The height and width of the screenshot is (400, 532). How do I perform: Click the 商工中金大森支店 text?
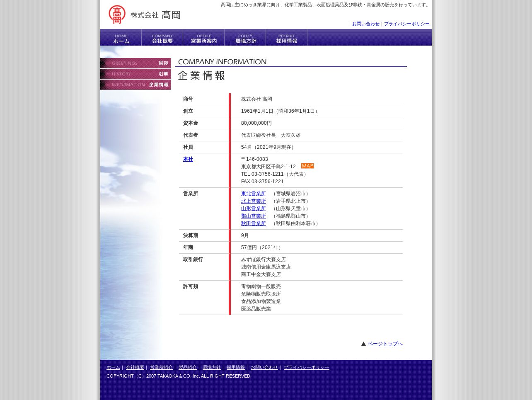pos(261,274)
